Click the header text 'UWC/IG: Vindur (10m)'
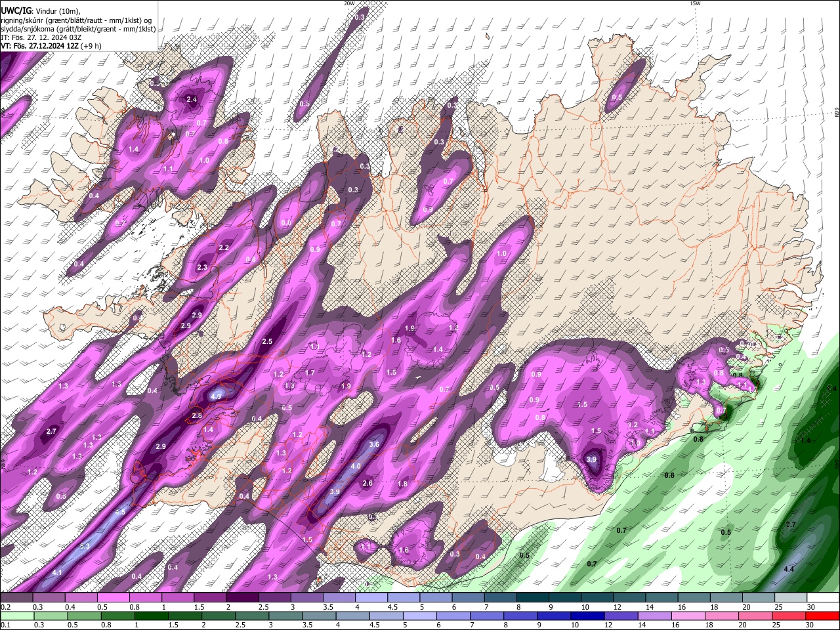This screenshot has height=630, width=840. point(41,11)
